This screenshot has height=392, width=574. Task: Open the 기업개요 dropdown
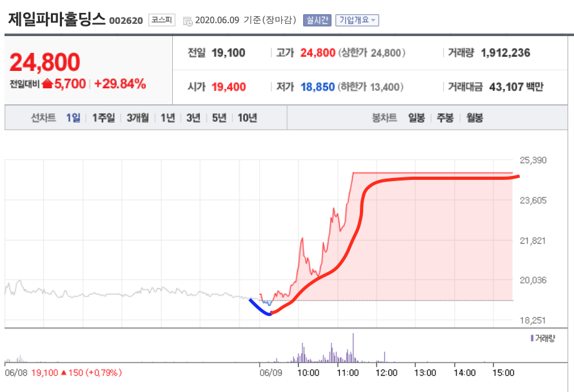(357, 20)
